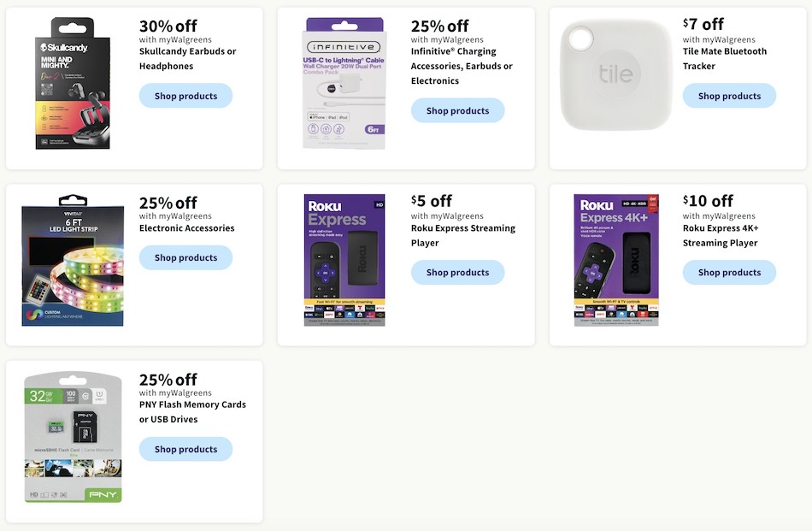This screenshot has width=812, height=531.
Task: Click the $10 off Roku Express 4K+ heading
Action: [706, 200]
